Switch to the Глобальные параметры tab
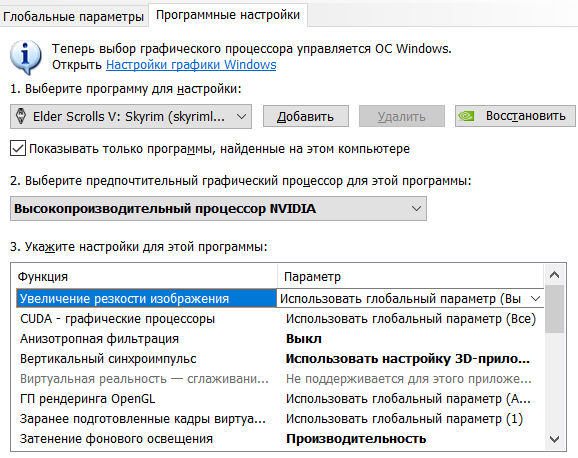 73,17
